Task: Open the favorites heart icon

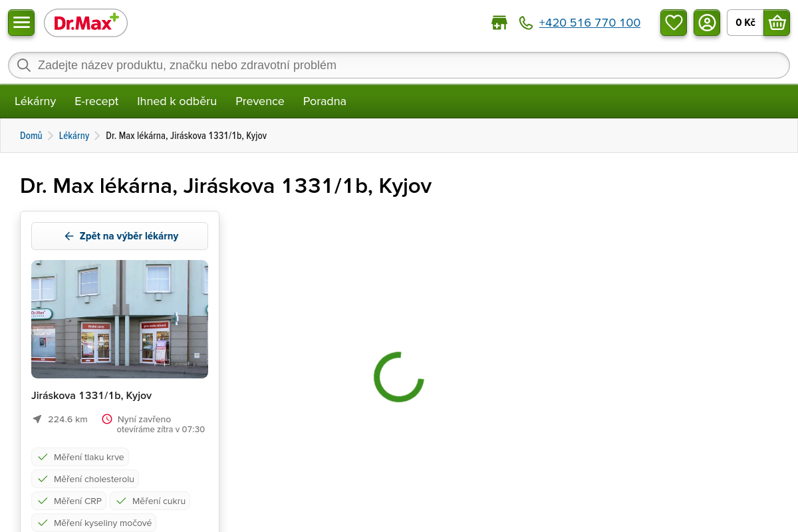Action: click(x=674, y=23)
